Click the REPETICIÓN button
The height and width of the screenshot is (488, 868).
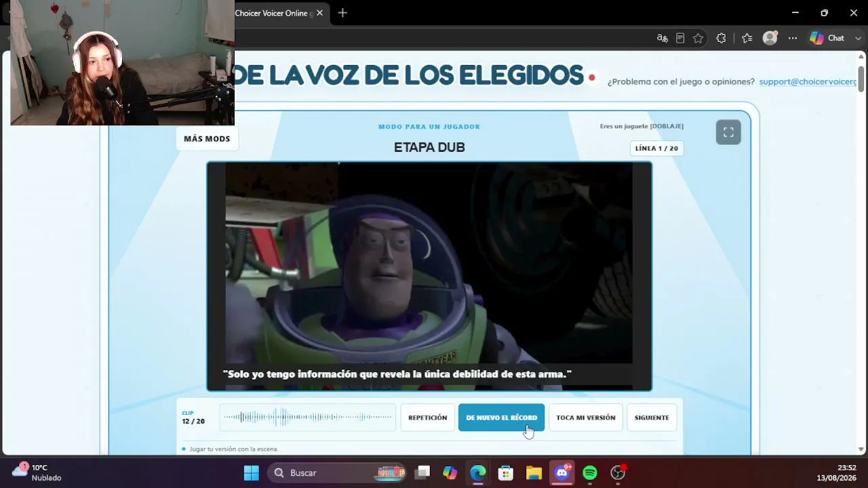[x=427, y=418]
